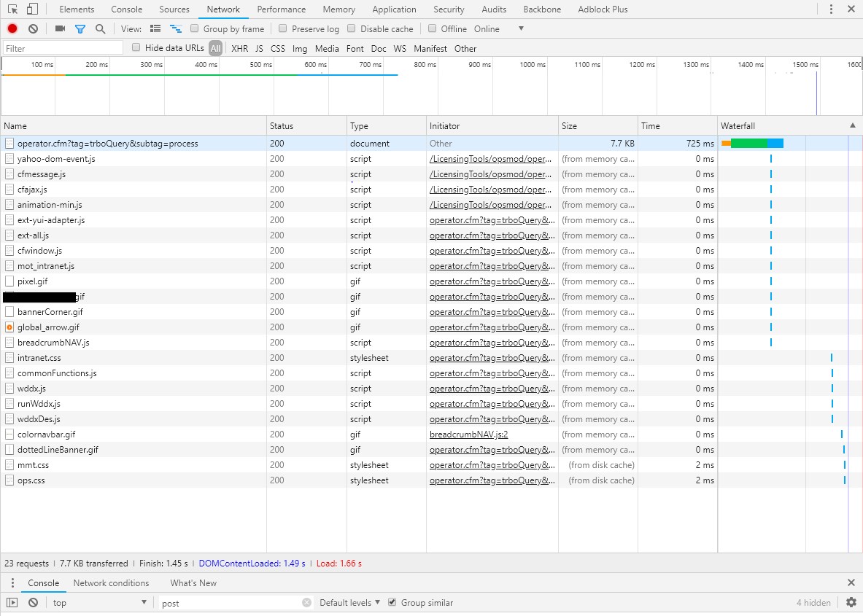Click the 1000 ms overview timeline marker
Viewport: 863px width, 616px height.
[533, 64]
